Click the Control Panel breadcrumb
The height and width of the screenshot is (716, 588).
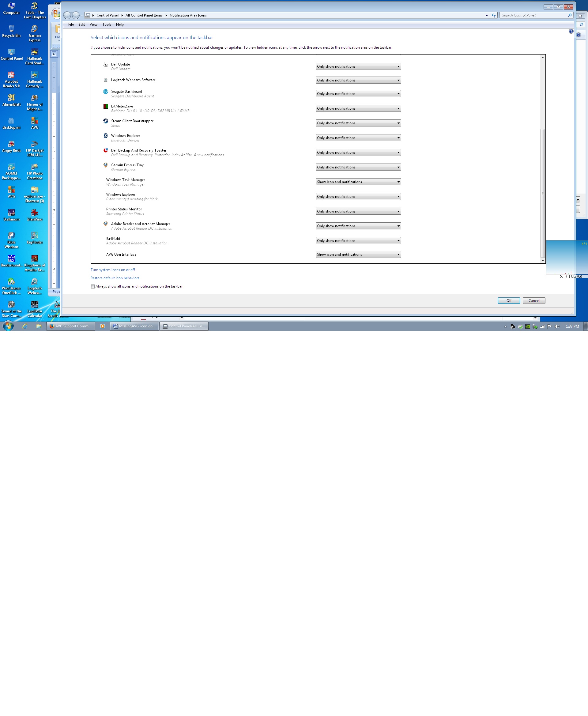[107, 15]
